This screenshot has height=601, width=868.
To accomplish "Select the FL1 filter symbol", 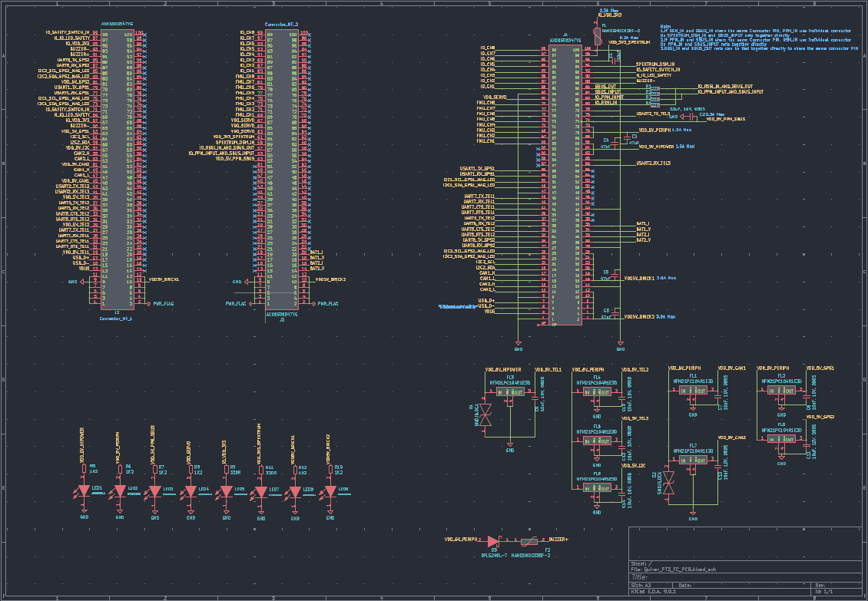I will click(693, 391).
